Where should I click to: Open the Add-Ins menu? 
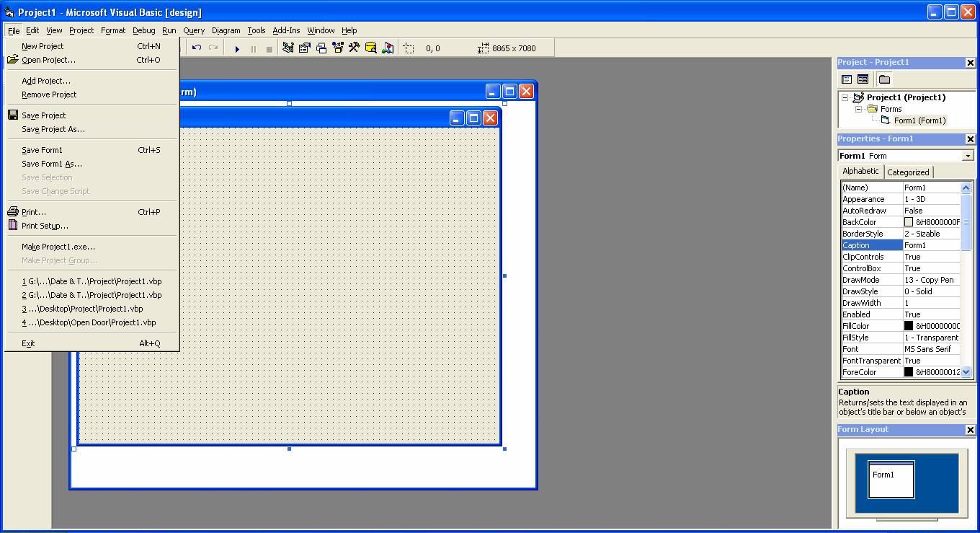coord(286,30)
